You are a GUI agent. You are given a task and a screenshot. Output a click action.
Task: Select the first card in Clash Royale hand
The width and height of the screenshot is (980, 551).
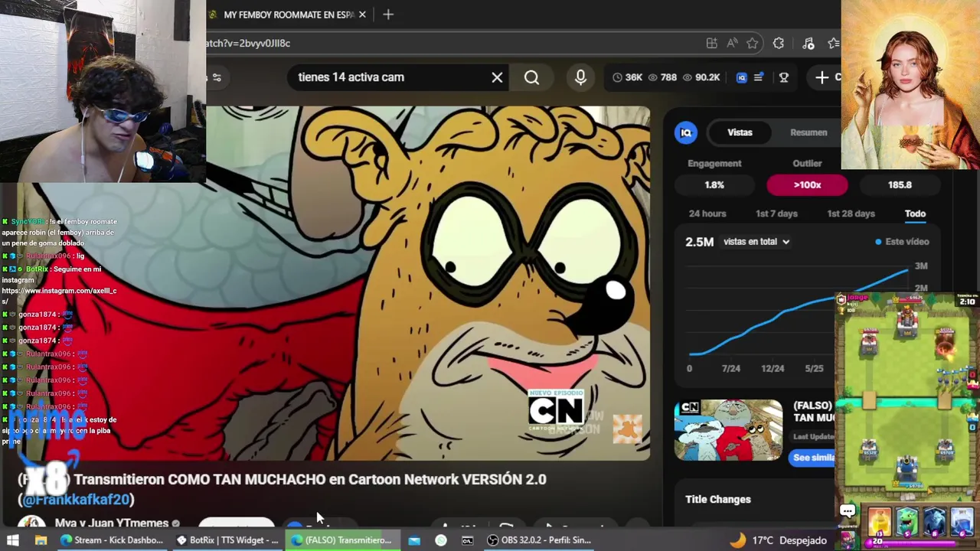coord(879,522)
